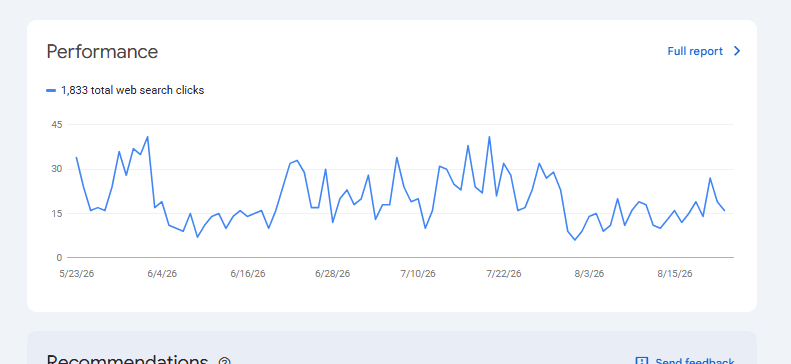Click the 6/28/26 date axis label
Viewport: 791px width, 364px height.
pyautogui.click(x=332, y=274)
